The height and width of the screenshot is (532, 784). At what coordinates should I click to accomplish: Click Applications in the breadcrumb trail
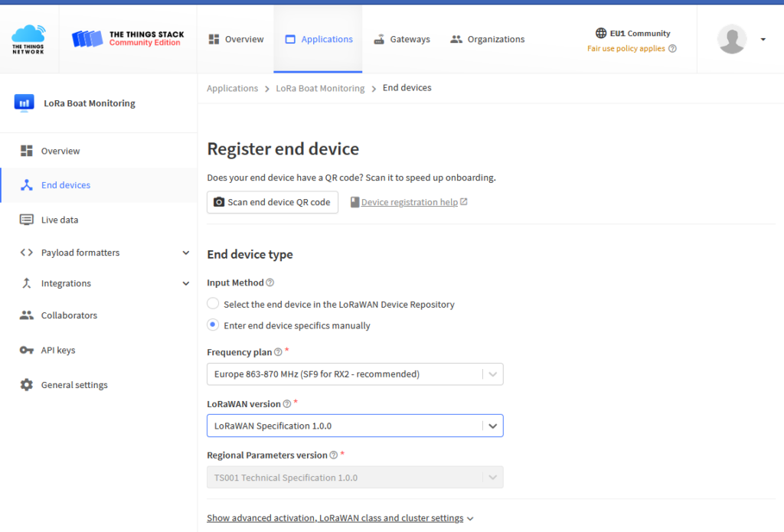coord(232,88)
